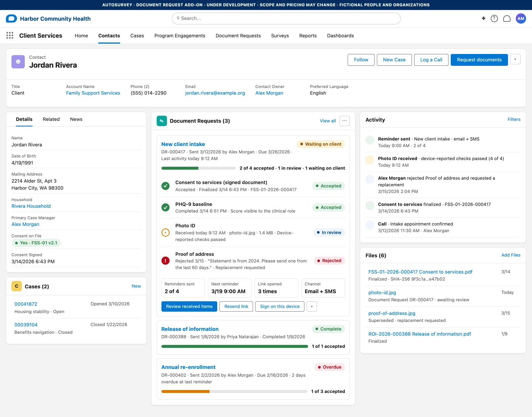
Task: Open the proof-of-address.jpg file
Action: tap(392, 313)
